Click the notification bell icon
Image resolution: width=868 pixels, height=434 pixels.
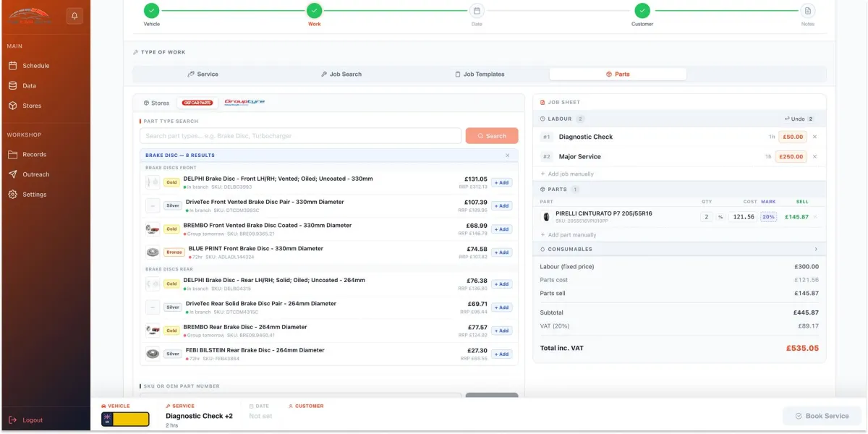pyautogui.click(x=74, y=15)
